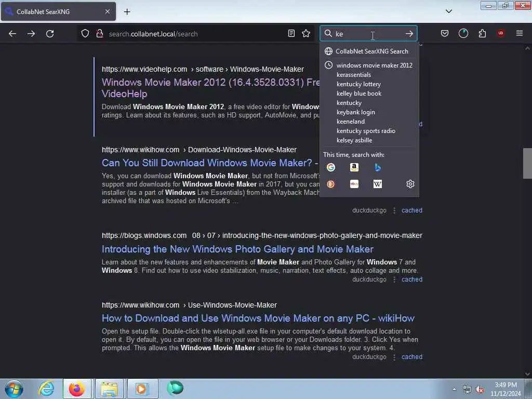The height and width of the screenshot is (399, 532).
Task: Show hidden system tray icons
Action: pyautogui.click(x=454, y=389)
